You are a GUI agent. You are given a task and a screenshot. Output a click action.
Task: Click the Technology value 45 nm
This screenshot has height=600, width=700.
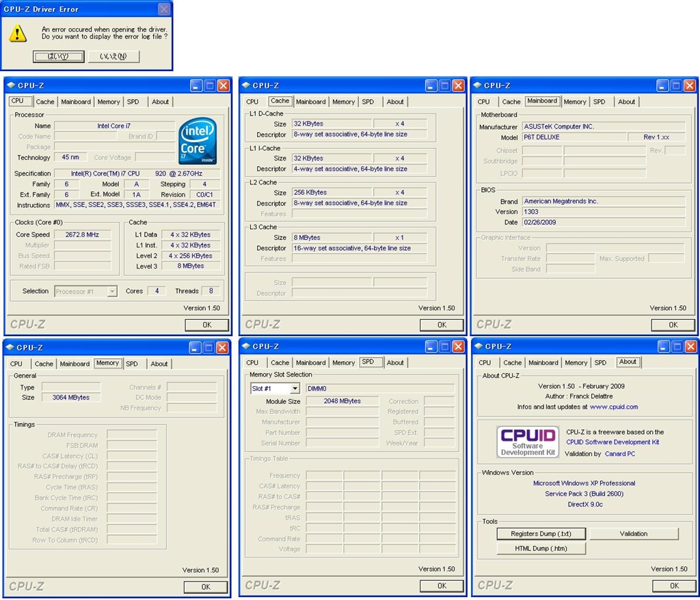click(70, 157)
